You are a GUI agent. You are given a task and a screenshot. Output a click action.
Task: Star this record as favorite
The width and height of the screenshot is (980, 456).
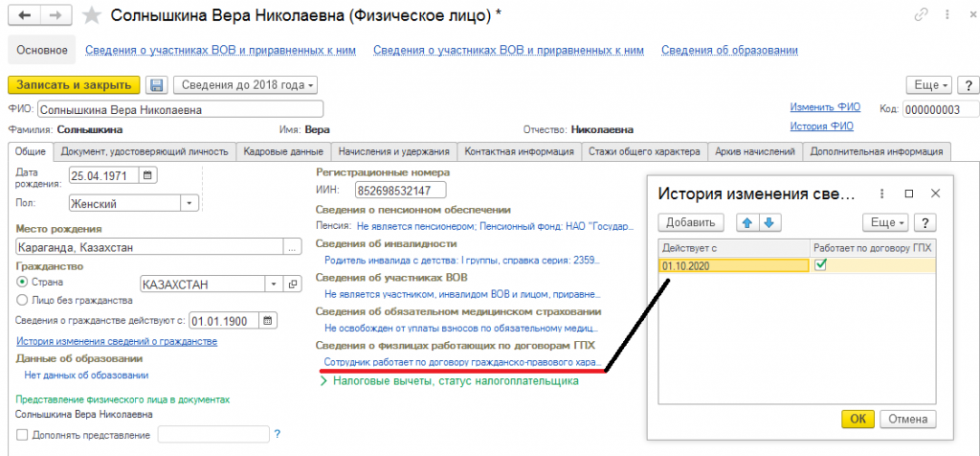click(x=91, y=15)
